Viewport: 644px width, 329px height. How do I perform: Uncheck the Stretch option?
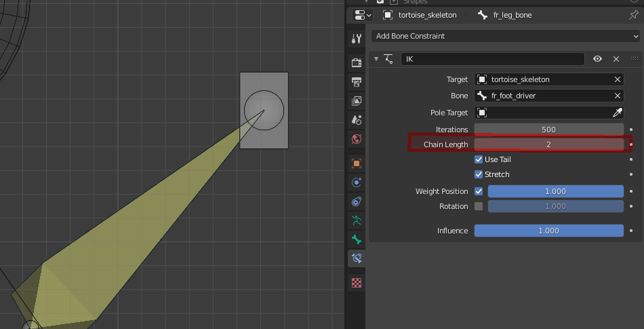click(479, 174)
